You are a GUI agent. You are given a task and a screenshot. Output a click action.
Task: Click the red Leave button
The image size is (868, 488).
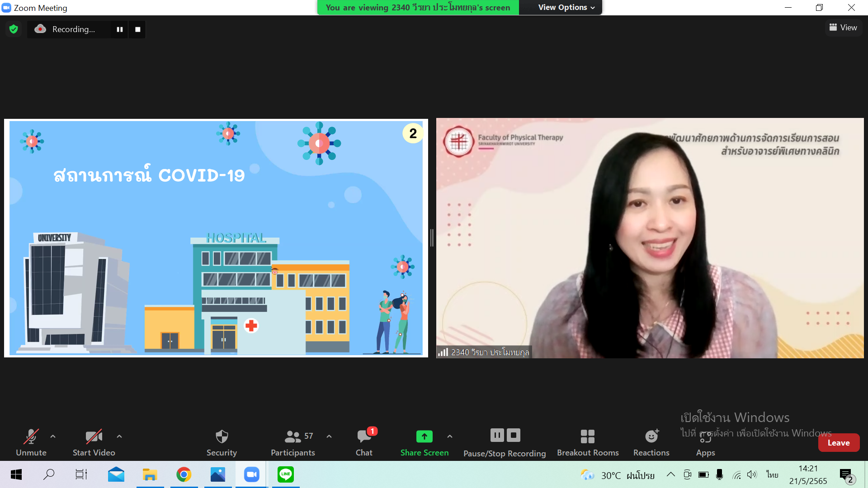tap(838, 443)
